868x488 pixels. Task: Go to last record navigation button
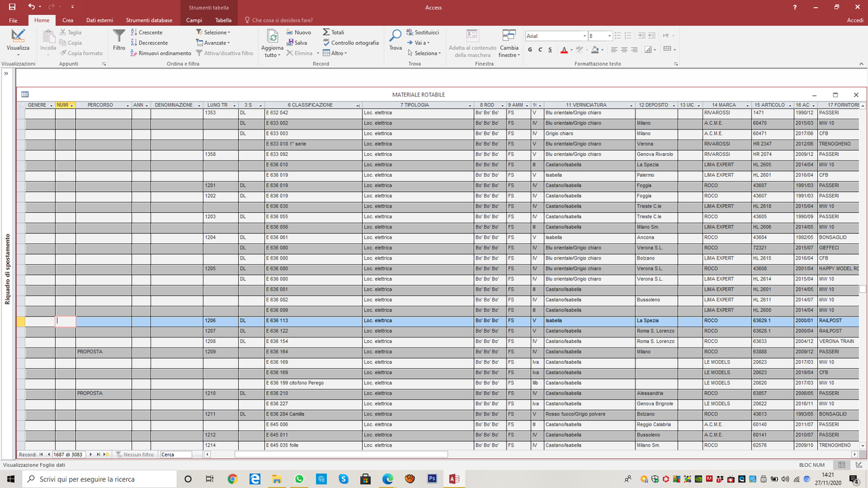99,454
